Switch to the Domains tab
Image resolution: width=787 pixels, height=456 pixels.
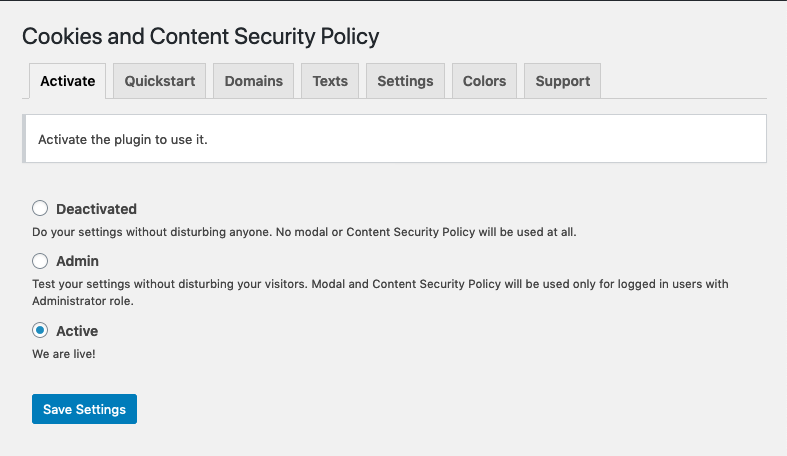(x=253, y=81)
